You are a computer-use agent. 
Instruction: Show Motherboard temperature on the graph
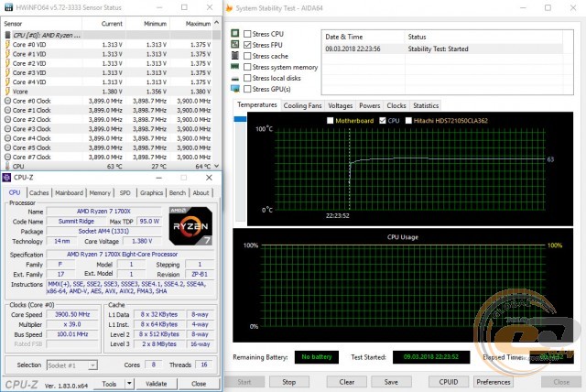(x=330, y=120)
